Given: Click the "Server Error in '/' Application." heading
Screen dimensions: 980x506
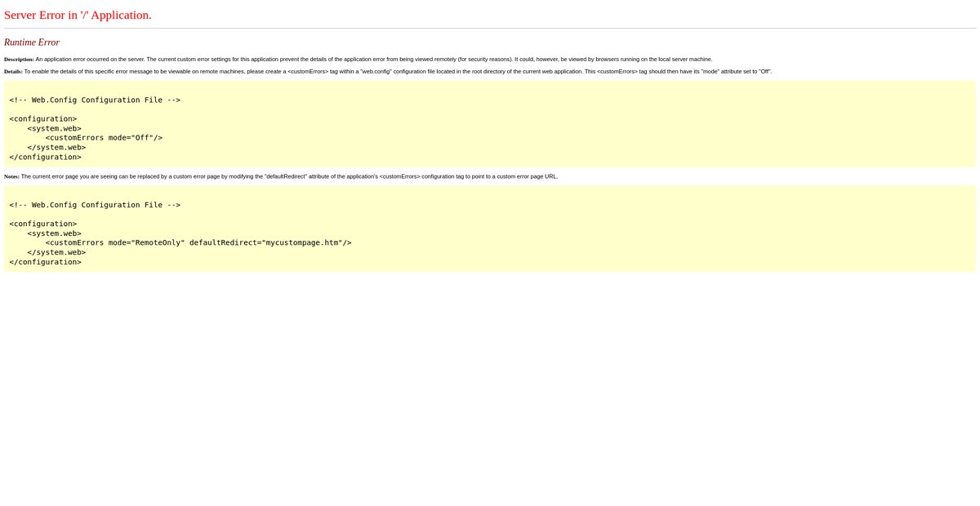Looking at the screenshot, I should tap(78, 15).
